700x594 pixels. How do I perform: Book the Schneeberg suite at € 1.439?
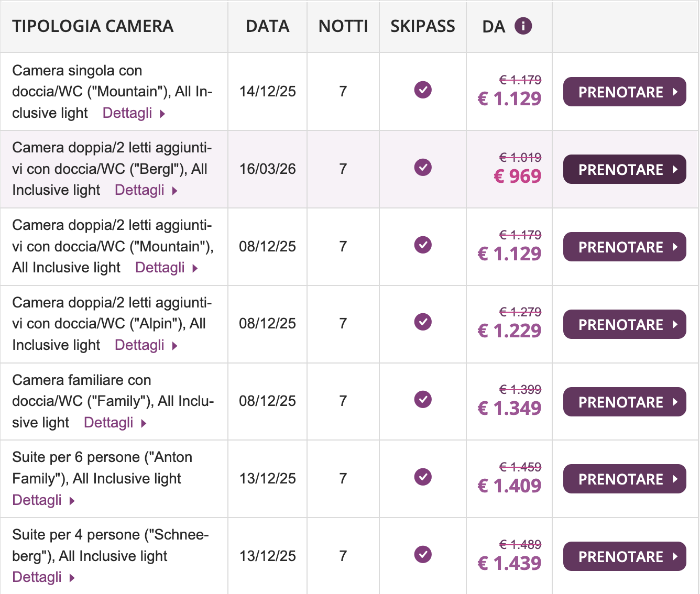624,557
